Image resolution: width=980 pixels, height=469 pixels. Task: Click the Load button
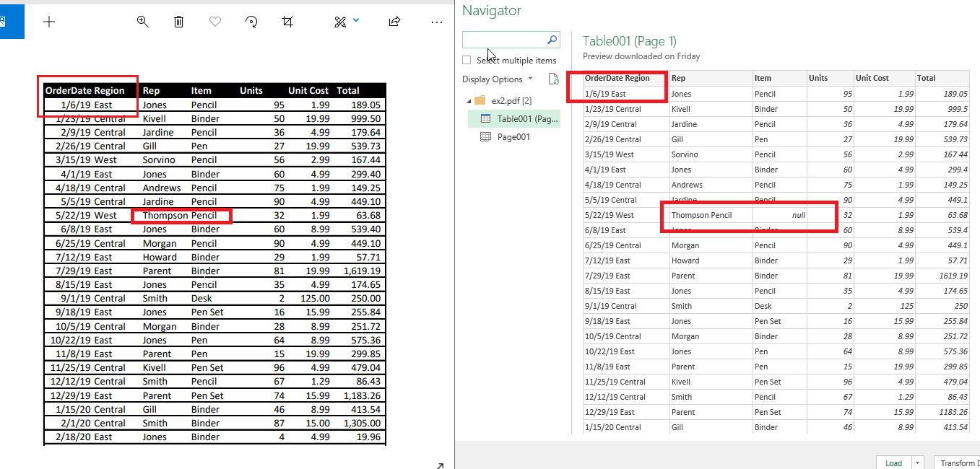(893, 462)
